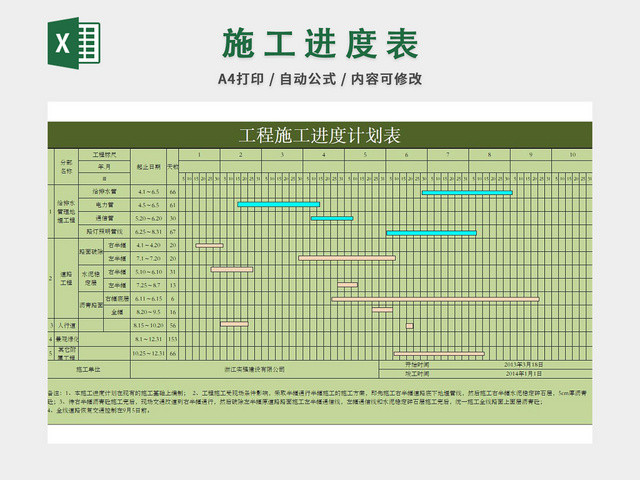Select month column header 1
Image resolution: width=640 pixels, height=480 pixels.
[200, 155]
